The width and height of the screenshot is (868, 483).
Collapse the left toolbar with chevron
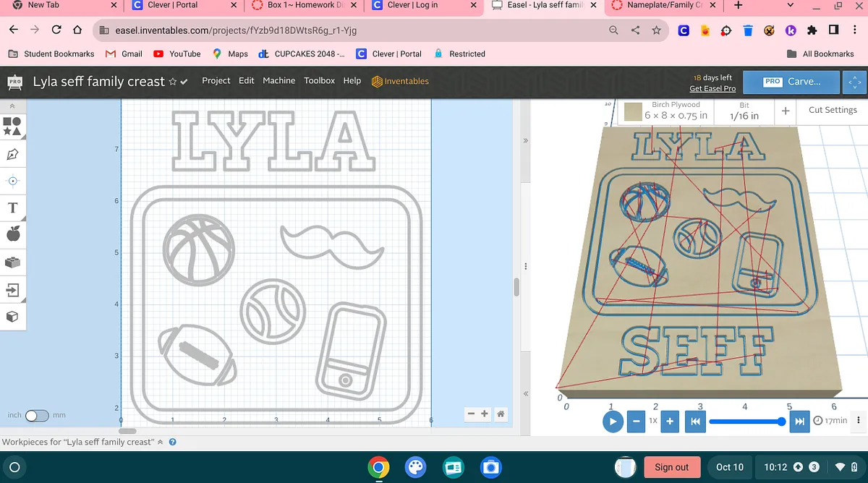[12, 106]
